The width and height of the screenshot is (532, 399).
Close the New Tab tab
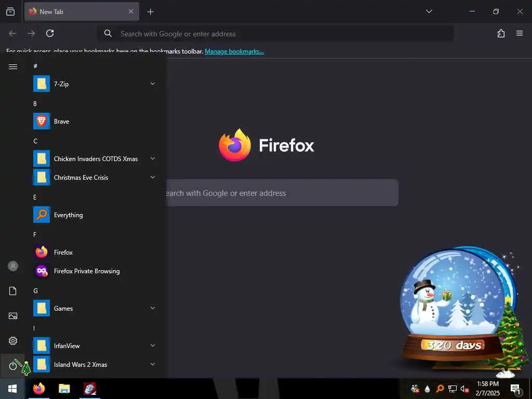131,11
